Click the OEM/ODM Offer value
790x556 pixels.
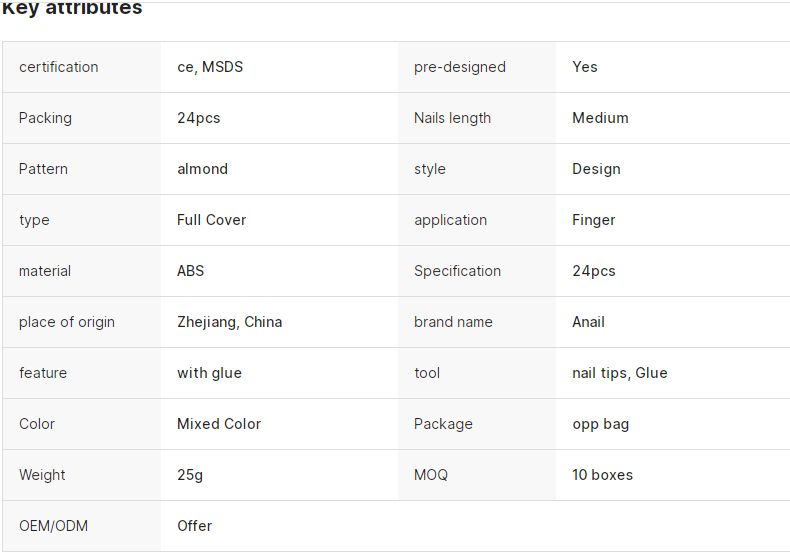point(194,526)
